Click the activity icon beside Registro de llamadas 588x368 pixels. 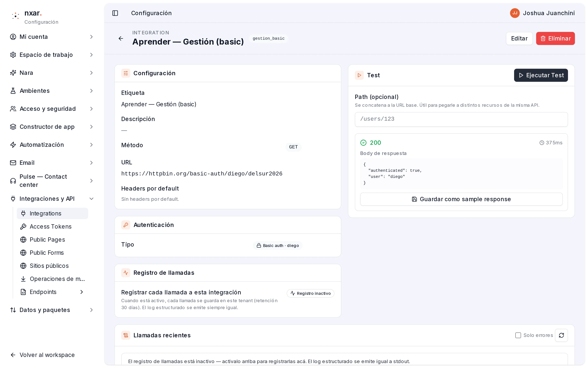point(126,273)
